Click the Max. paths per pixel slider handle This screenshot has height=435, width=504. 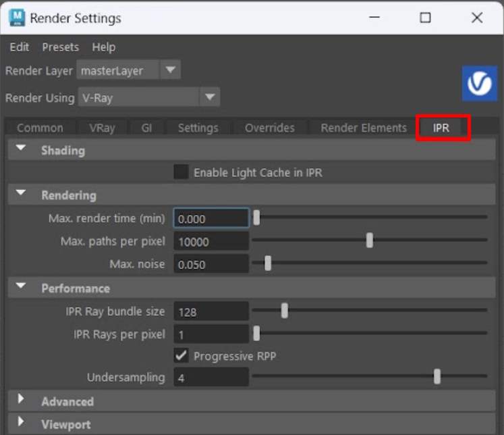pos(370,240)
